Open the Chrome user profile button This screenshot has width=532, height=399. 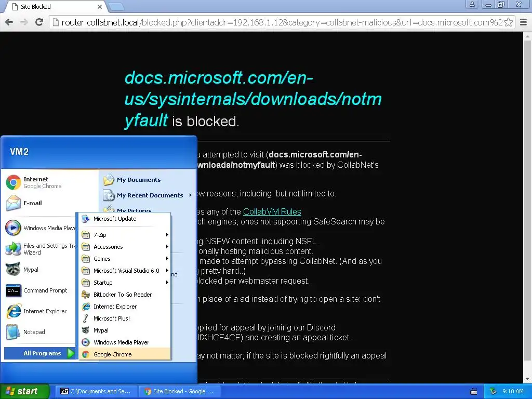[x=472, y=4]
